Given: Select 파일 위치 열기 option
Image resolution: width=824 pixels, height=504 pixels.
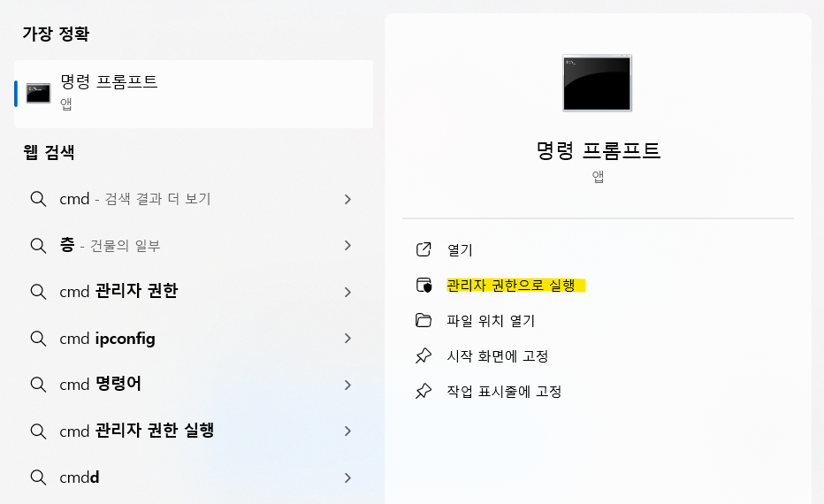Looking at the screenshot, I should [x=491, y=321].
